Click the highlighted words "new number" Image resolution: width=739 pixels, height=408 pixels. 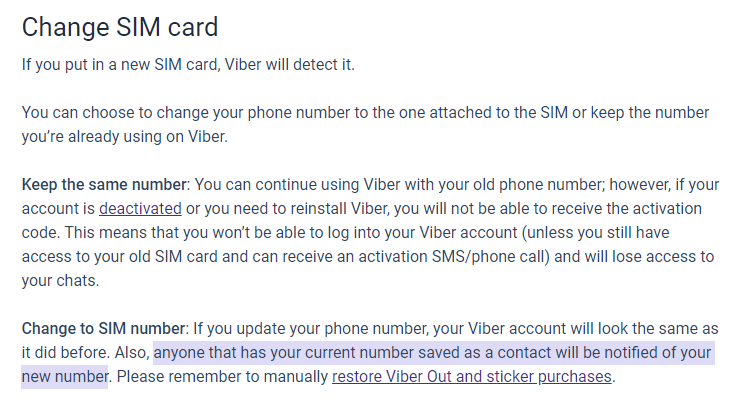point(65,376)
